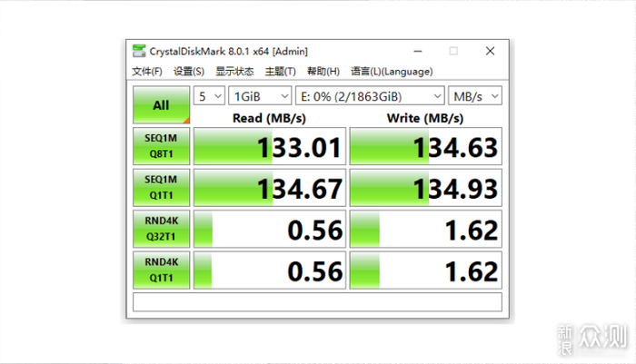Click the CrystalDiskMark app icon in title bar
Image resolution: width=636 pixels, height=364 pixels.
(x=139, y=51)
